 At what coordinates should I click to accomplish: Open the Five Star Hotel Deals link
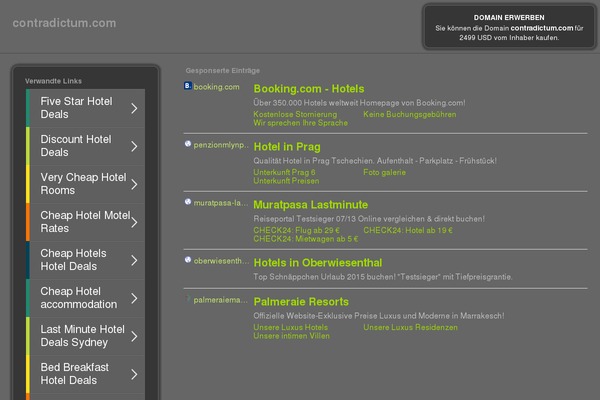click(x=85, y=108)
